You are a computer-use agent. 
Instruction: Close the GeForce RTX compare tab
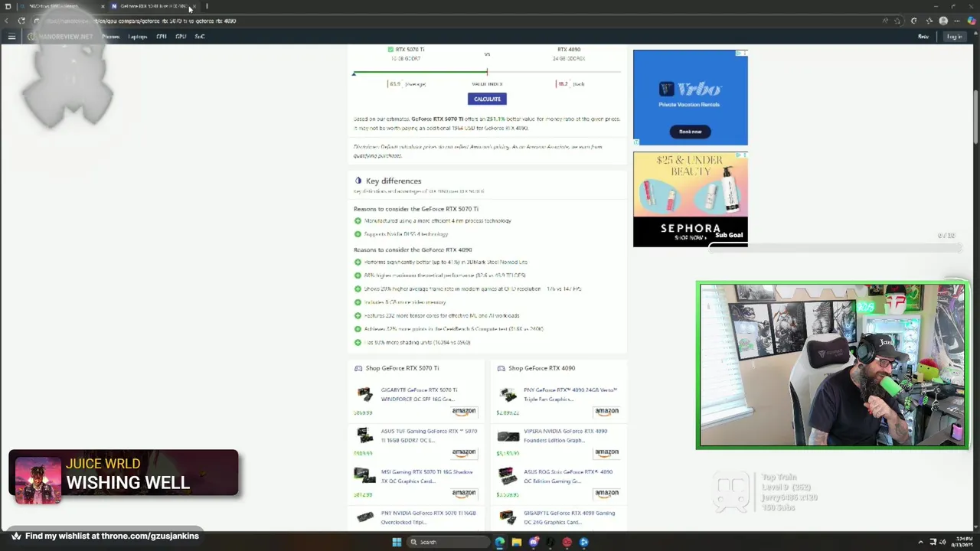coord(194,6)
